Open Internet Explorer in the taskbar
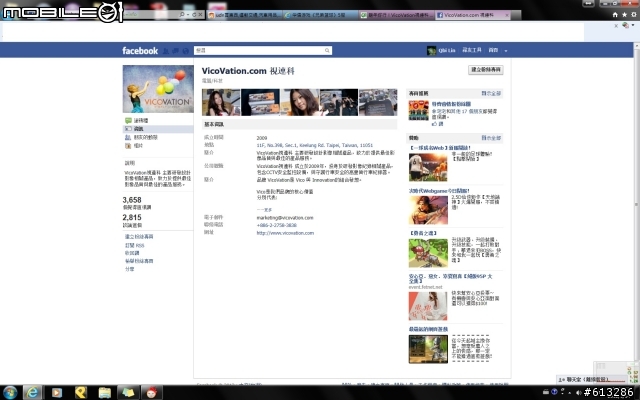The image size is (640, 400). point(32,393)
